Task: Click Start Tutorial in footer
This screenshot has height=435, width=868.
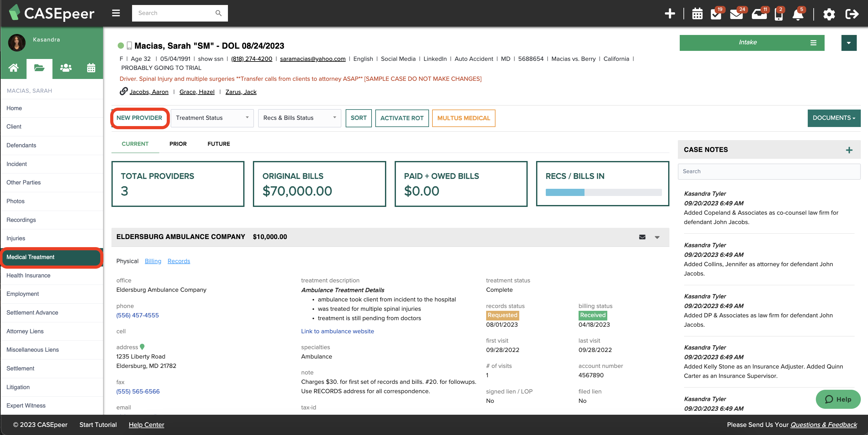Action: [x=98, y=425]
